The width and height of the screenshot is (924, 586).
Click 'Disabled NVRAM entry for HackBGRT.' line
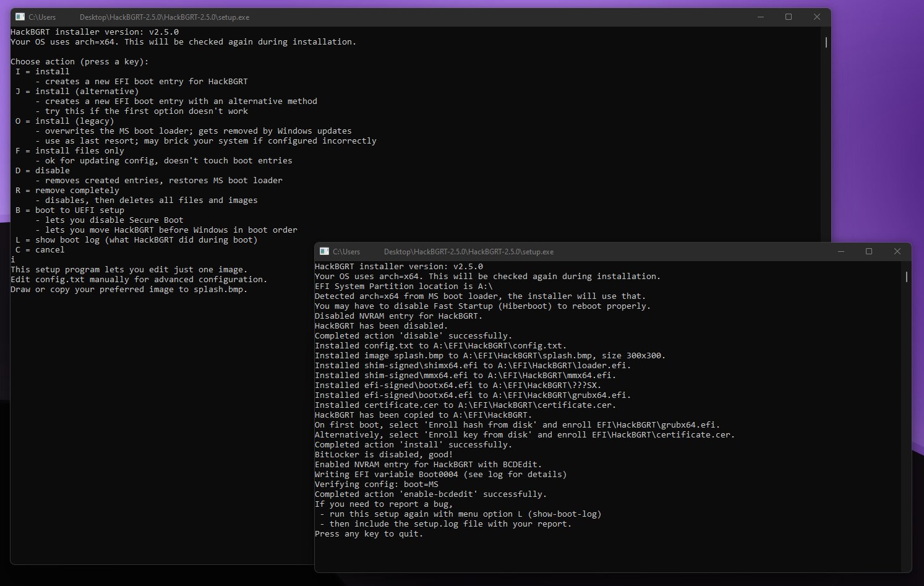399,316
